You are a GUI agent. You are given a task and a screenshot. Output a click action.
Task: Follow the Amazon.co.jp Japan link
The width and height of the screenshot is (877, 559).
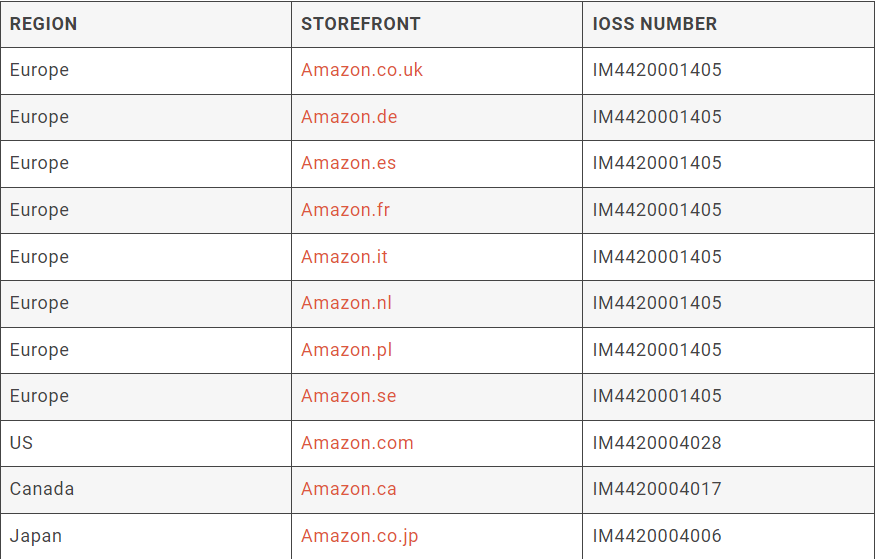click(359, 536)
